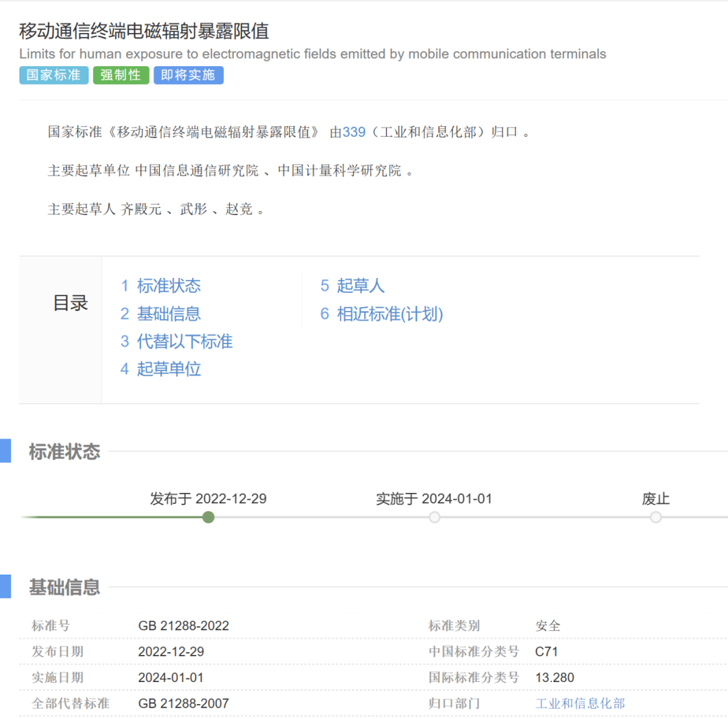
Task: Click the 标准状态 section heading
Action: (x=65, y=452)
